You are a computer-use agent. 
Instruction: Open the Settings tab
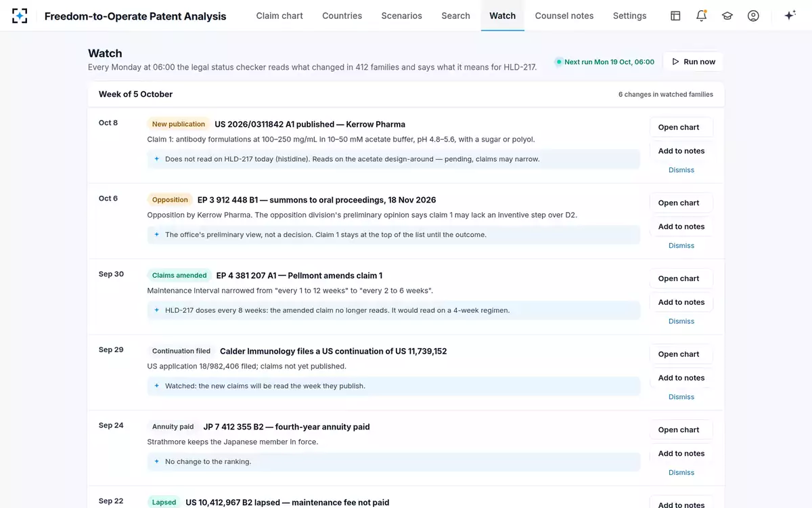pyautogui.click(x=629, y=16)
